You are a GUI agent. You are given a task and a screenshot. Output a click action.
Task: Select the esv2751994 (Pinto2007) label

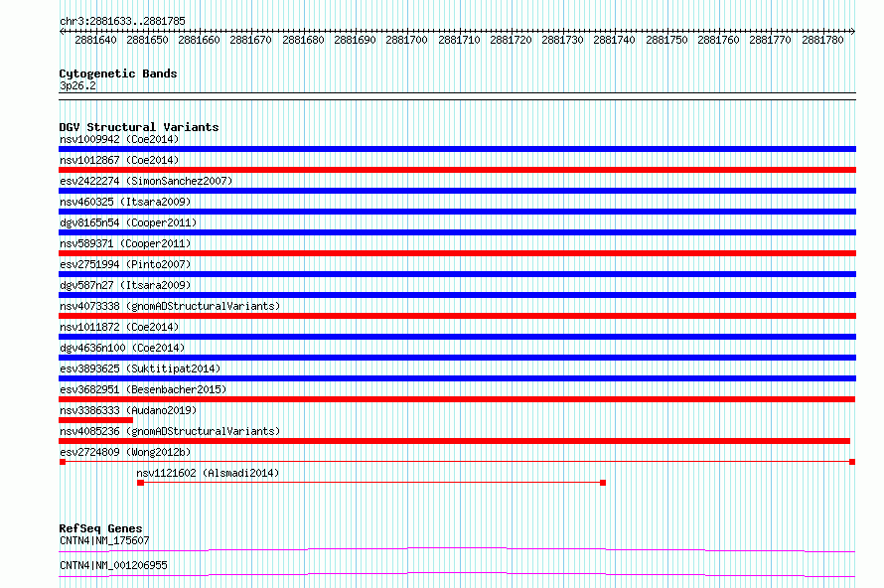[x=125, y=264]
